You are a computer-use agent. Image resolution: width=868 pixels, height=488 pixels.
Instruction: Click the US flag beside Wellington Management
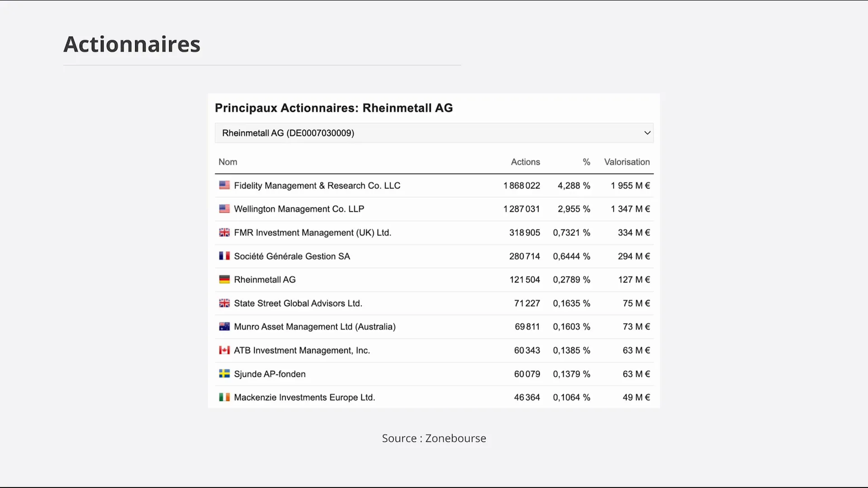pyautogui.click(x=224, y=209)
